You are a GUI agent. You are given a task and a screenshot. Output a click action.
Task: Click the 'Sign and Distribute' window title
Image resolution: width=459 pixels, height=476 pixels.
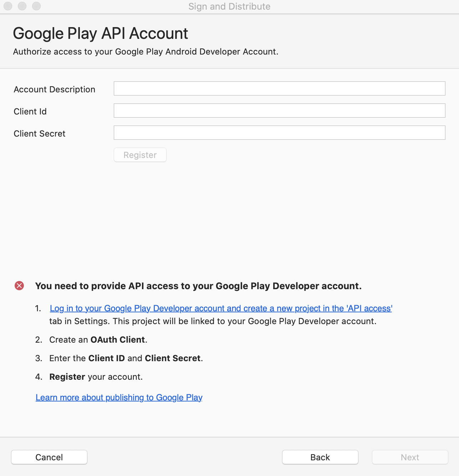click(229, 6)
